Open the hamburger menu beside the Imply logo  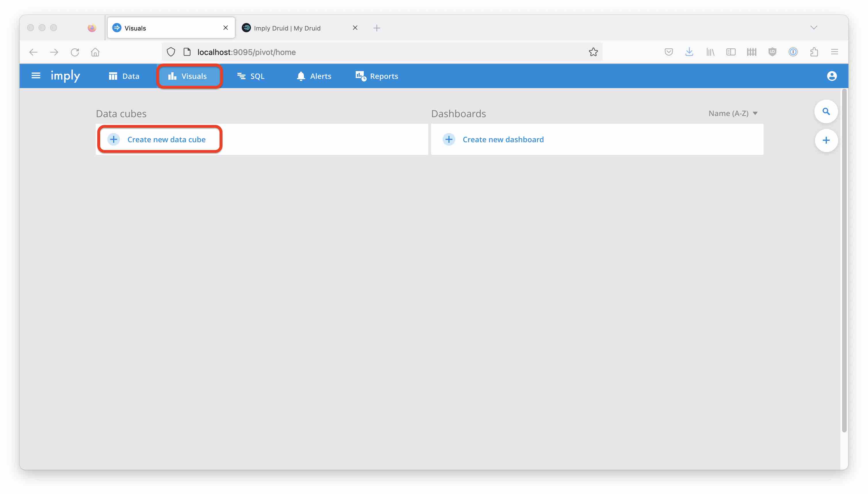(x=36, y=75)
